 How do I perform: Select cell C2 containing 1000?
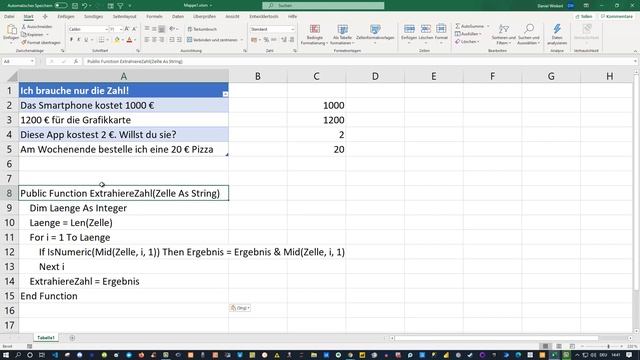point(316,105)
